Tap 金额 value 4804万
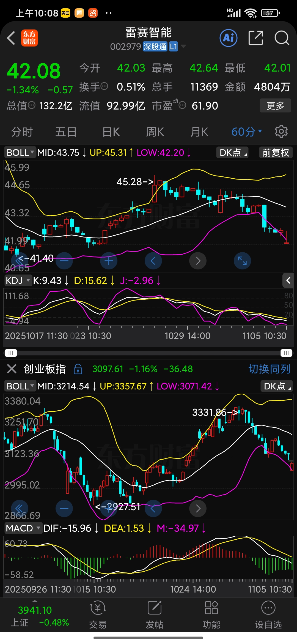 point(272,87)
